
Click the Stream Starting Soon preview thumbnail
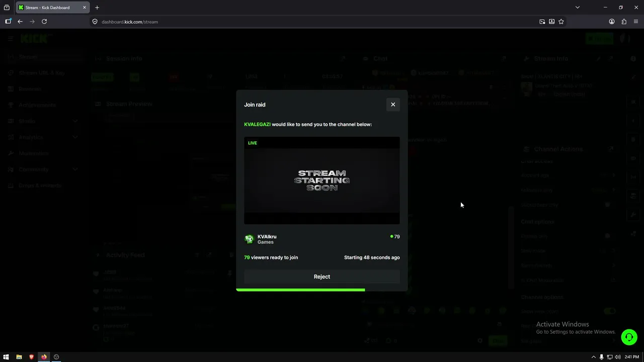(x=322, y=180)
